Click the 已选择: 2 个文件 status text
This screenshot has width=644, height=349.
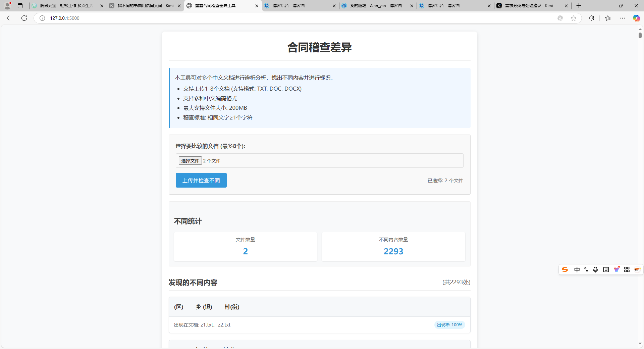[x=445, y=181]
